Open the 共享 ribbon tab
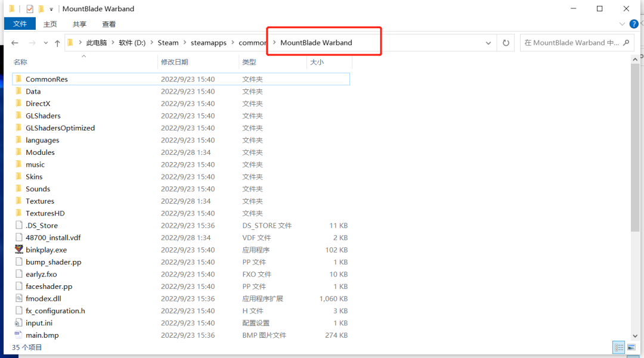 pyautogui.click(x=79, y=24)
